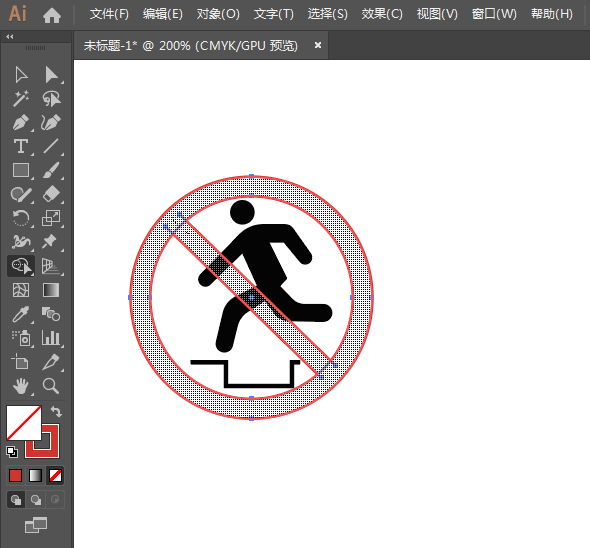The height and width of the screenshot is (548, 590).
Task: Activate the Type tool
Action: coord(21,146)
